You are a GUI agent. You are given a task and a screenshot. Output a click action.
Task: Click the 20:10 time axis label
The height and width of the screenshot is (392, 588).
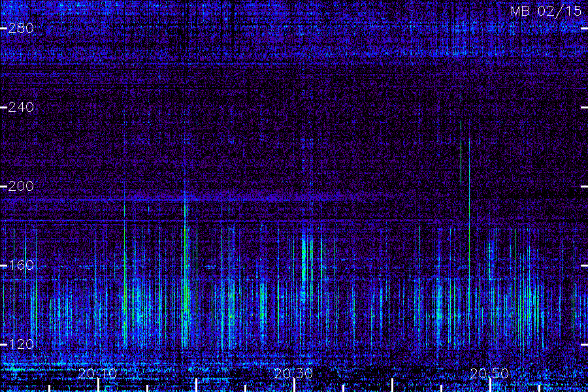[97, 374]
